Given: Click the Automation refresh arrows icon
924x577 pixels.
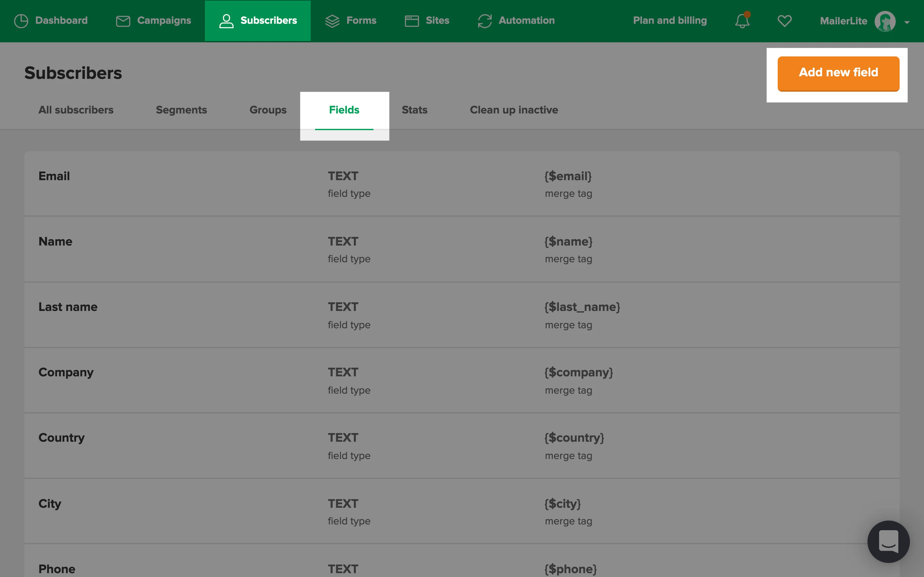Looking at the screenshot, I should tap(484, 21).
